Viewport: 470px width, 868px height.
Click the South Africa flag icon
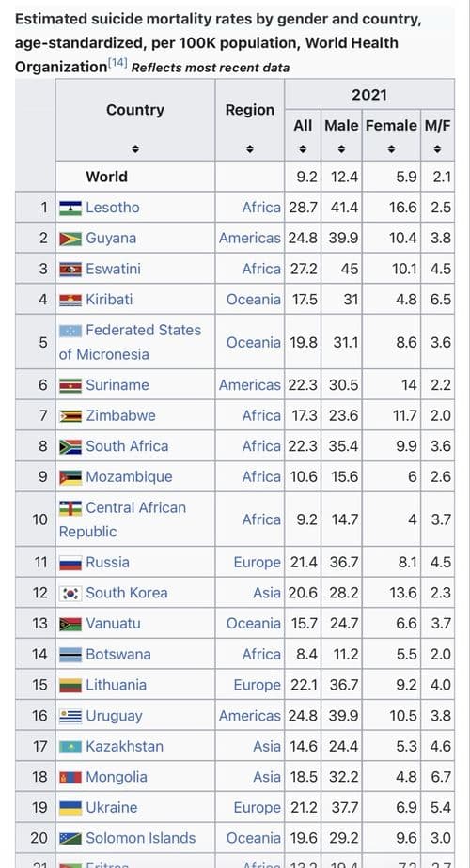[70, 447]
